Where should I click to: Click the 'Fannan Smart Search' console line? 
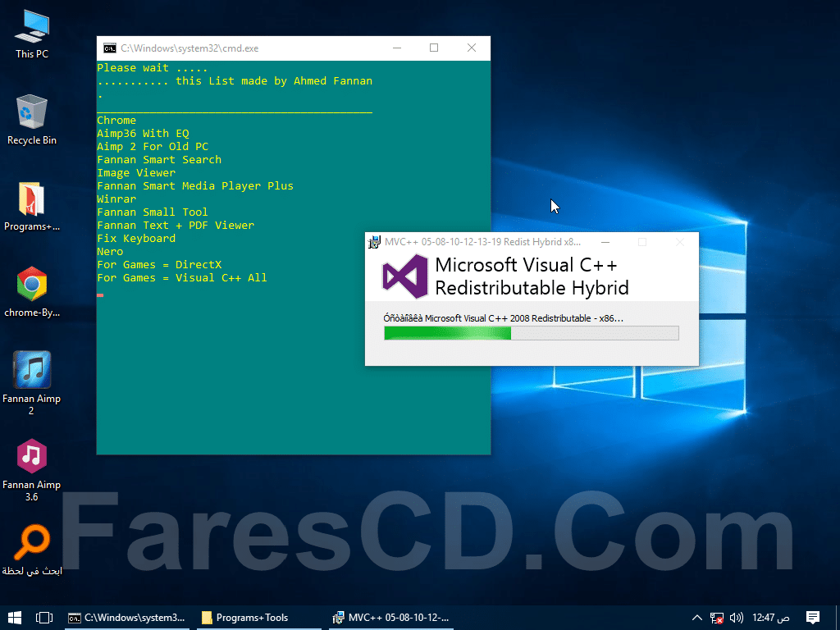tap(159, 160)
